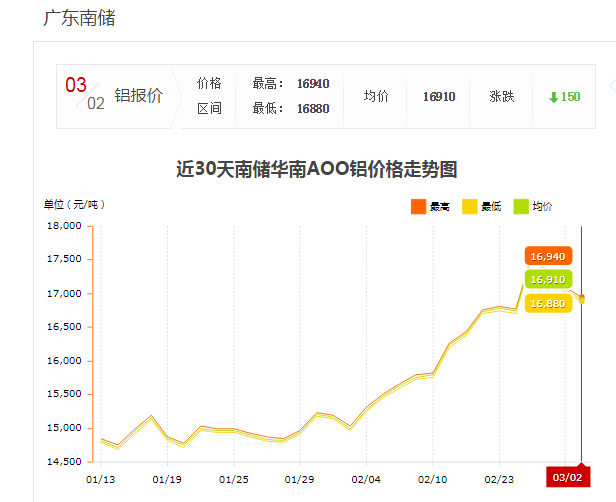Select the 铝报价 label
The width and height of the screenshot is (616, 502).
[138, 96]
